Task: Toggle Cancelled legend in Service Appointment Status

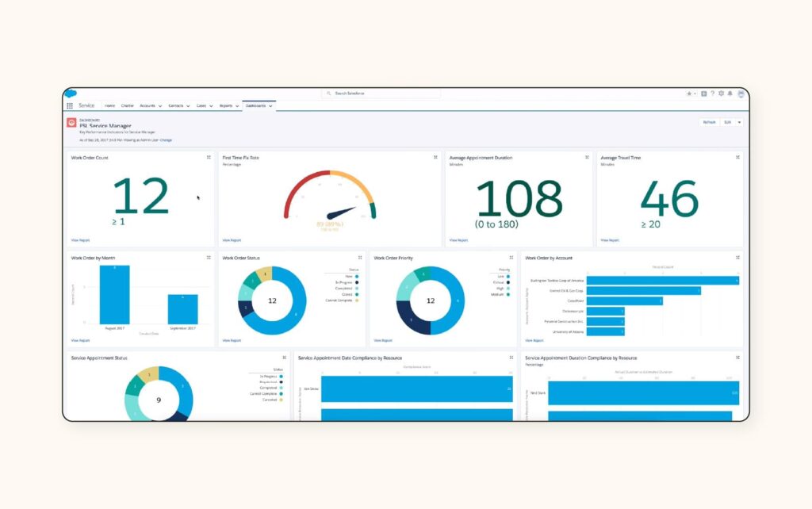Action: tap(267, 400)
